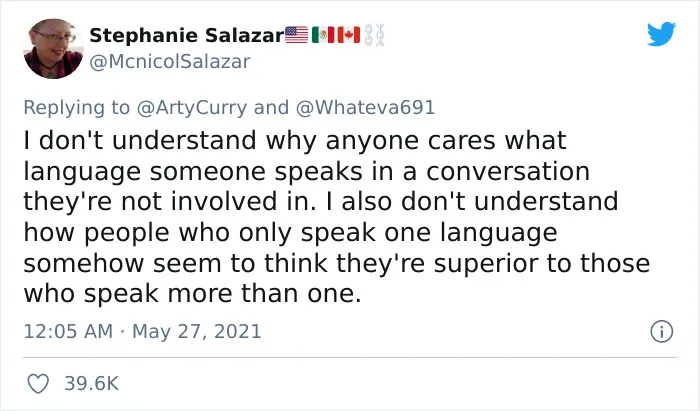This screenshot has width=700, height=411.
Task: Click the Canada flag emoji
Action: coord(349,35)
